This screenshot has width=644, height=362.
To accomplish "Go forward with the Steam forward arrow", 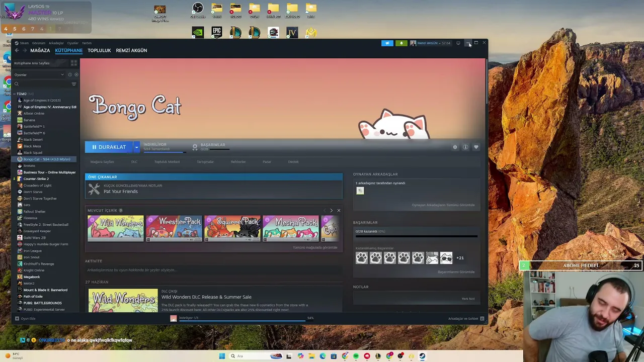I will click(24, 50).
